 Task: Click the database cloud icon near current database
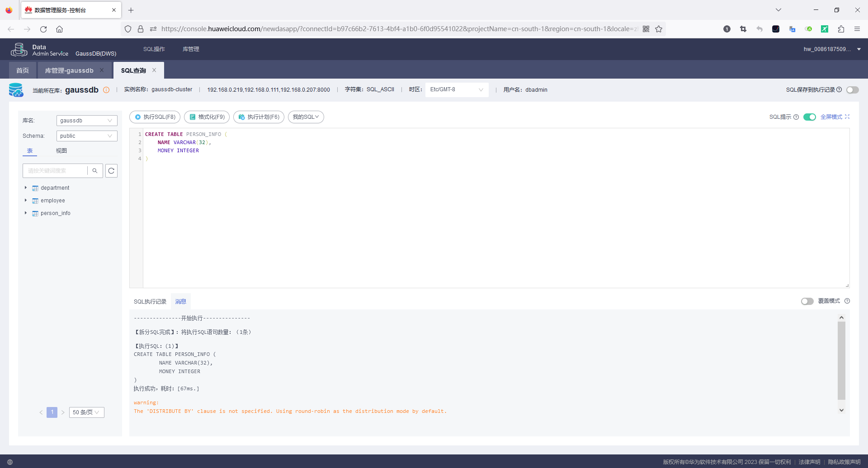coord(16,90)
